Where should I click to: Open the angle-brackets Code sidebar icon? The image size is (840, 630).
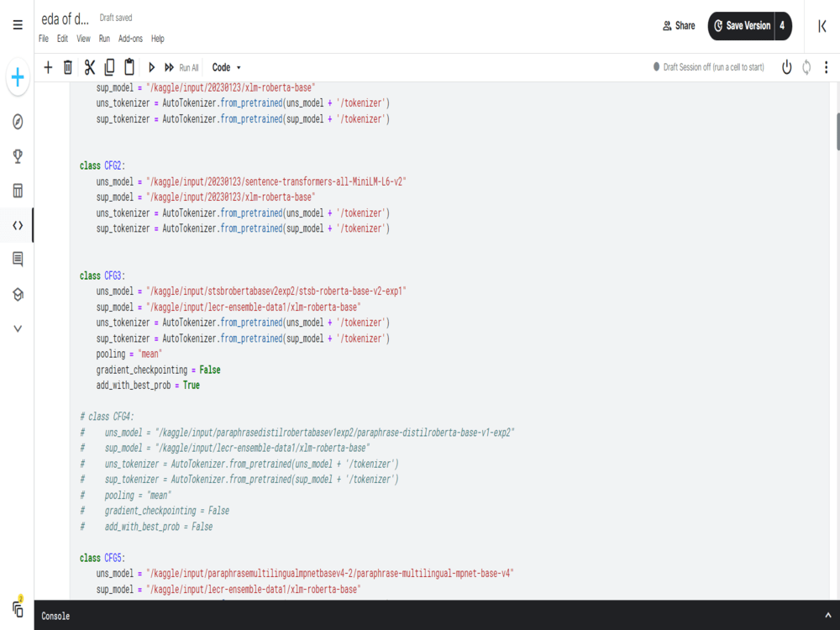pos(18,225)
